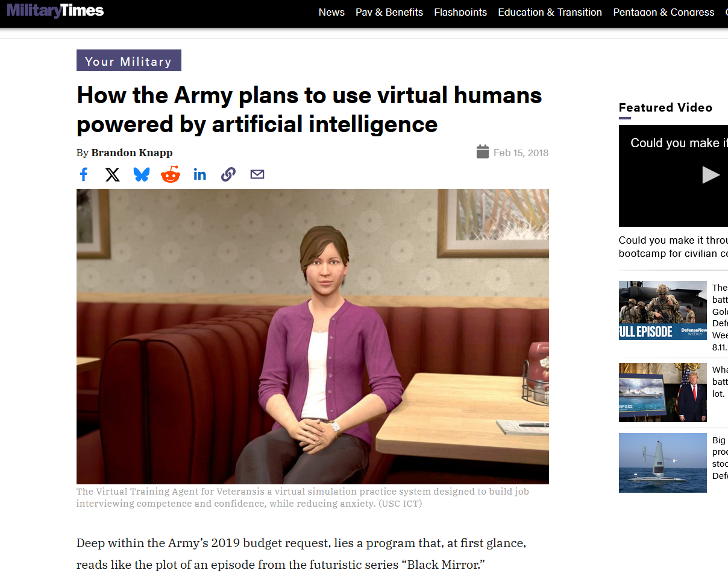Open the Full Episode soldiers video thumbnail
Viewport: 728px width, 576px height.
(x=663, y=311)
